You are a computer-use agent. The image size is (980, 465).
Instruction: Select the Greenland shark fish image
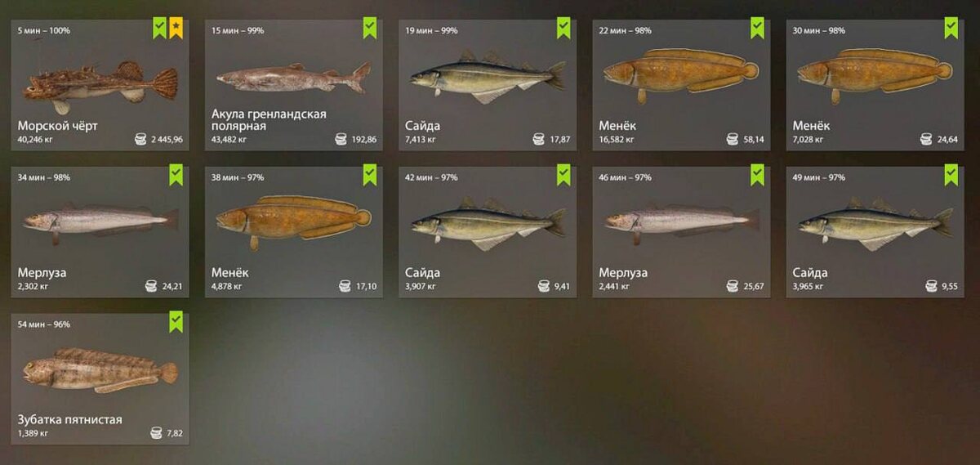[294, 78]
